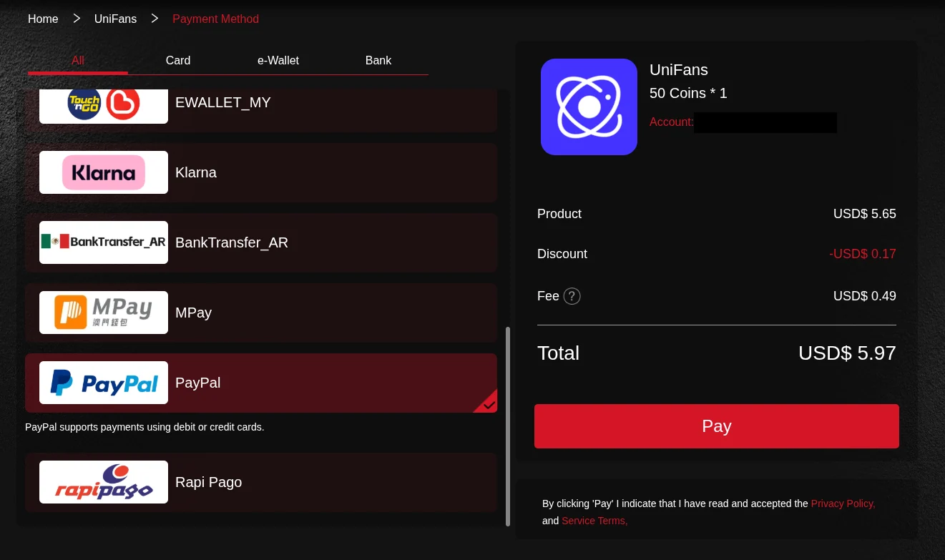Click the UniFans app icon
Viewport: 945px width, 560px height.
pos(589,107)
